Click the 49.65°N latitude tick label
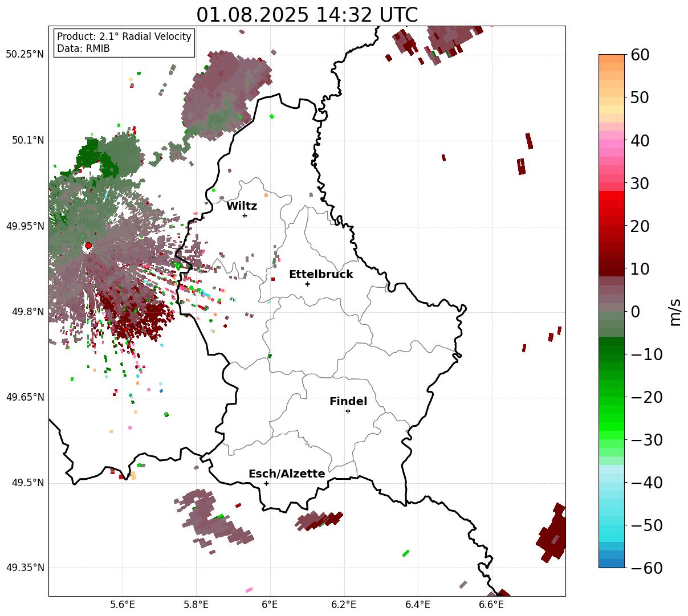The height and width of the screenshot is (616, 688). tap(25, 397)
